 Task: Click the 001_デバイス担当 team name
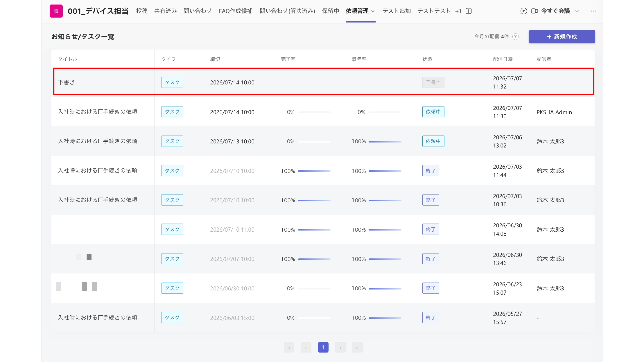click(98, 11)
